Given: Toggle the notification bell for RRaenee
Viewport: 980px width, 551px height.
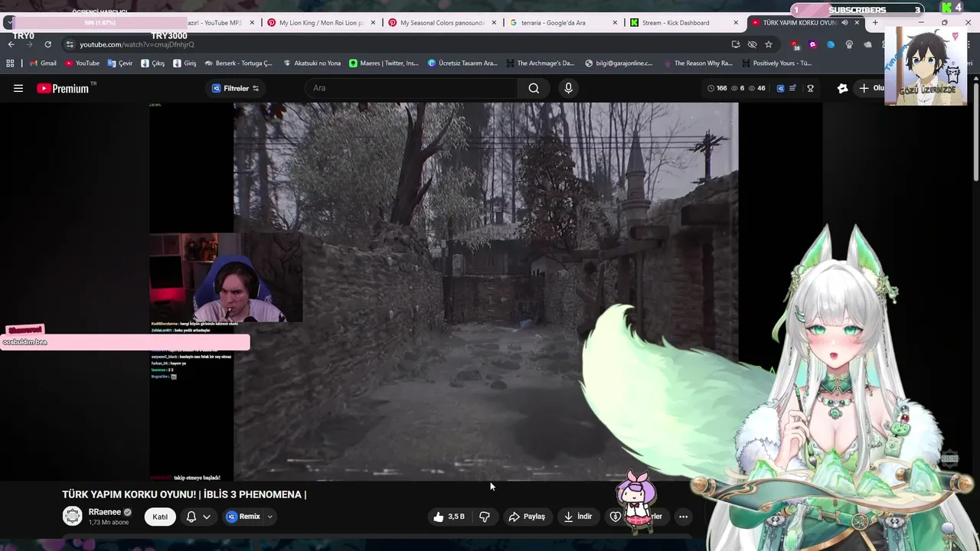Looking at the screenshot, I should point(191,517).
